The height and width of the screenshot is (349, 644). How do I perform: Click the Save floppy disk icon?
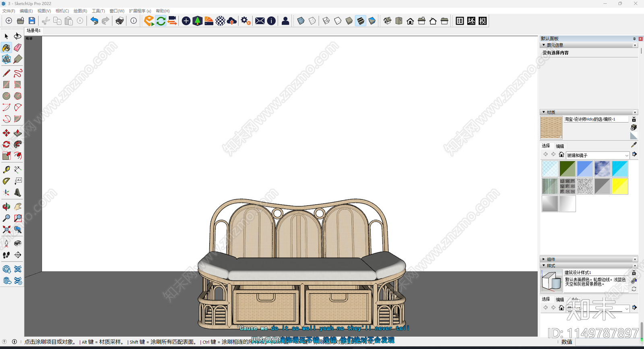coord(32,21)
